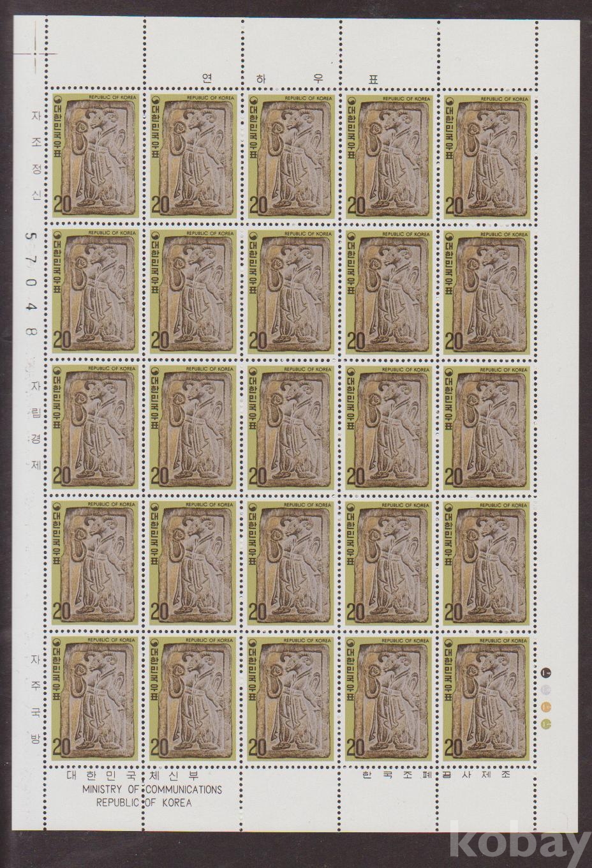Click the "MINISTRY OF COMMUNICATIONS" text
592x868 pixels.
coord(152,789)
